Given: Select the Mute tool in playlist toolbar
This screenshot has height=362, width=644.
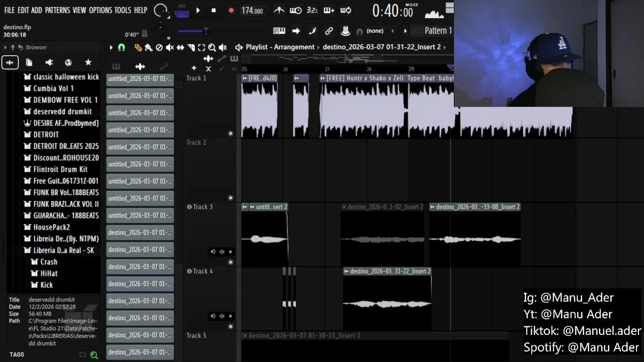Looking at the screenshot, I should pyautogui.click(x=170, y=47).
